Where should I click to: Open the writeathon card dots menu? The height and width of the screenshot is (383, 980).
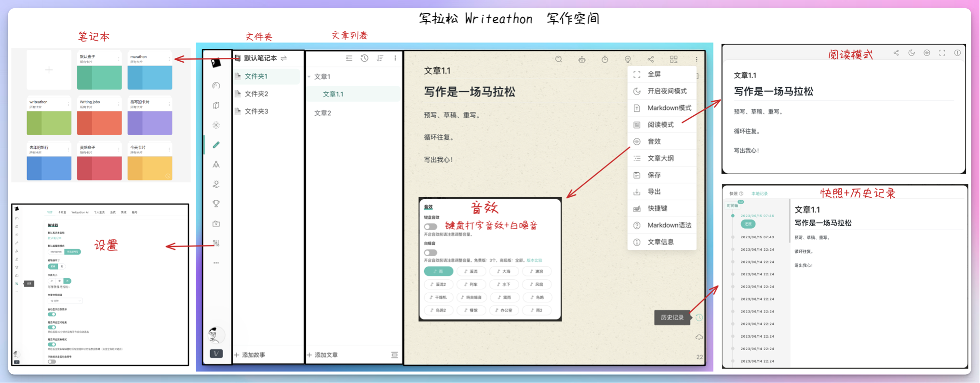point(68,104)
